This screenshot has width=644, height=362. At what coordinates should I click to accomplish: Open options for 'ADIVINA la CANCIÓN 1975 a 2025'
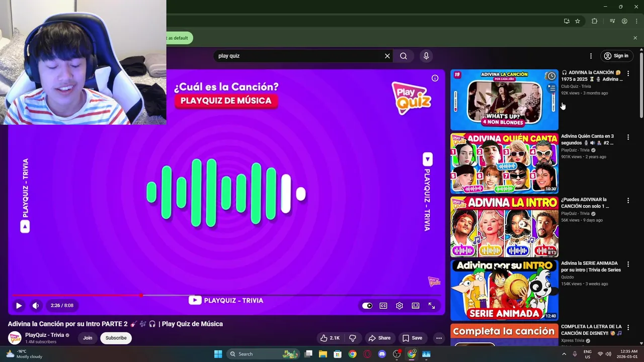tap(628, 73)
